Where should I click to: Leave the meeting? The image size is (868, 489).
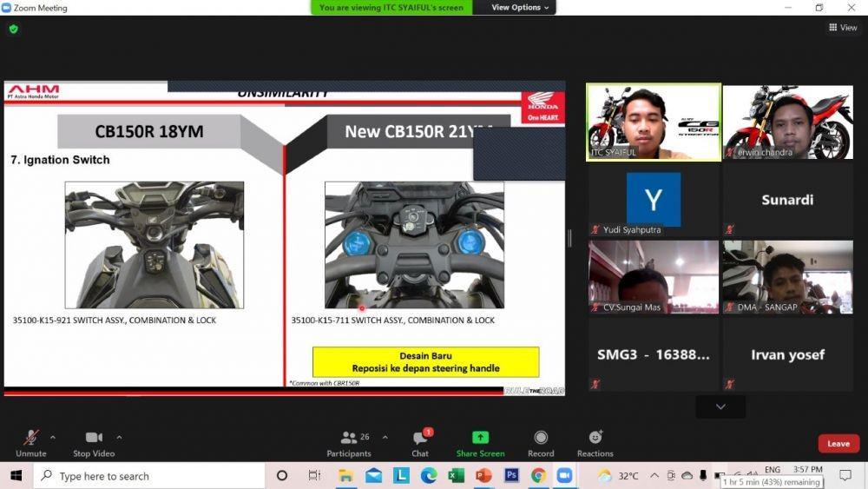838,444
